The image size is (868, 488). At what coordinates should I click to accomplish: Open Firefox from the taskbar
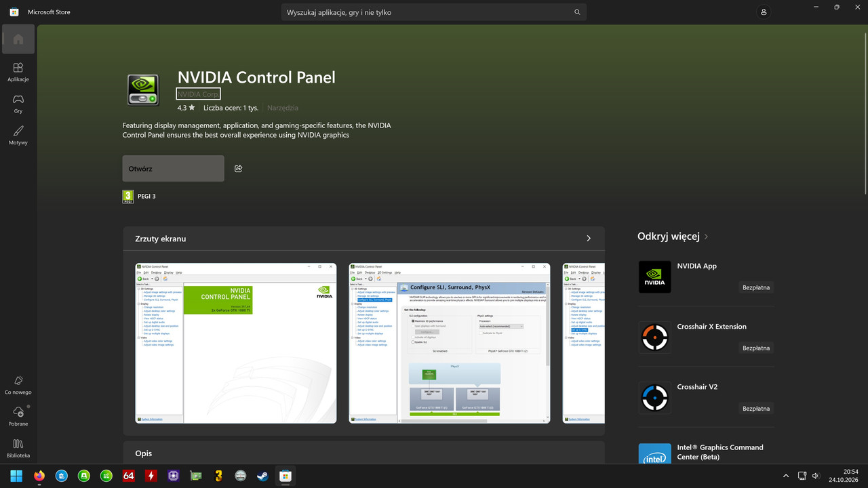(39, 476)
